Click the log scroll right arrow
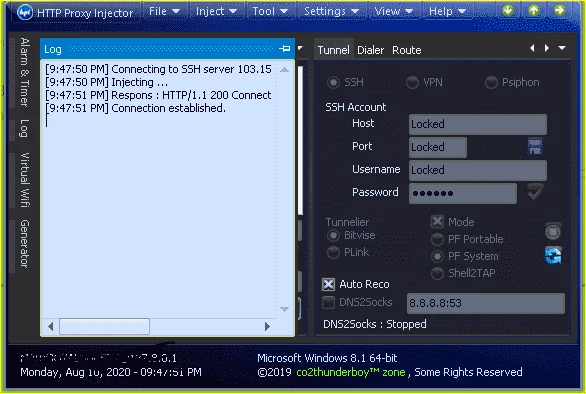 tap(267, 326)
